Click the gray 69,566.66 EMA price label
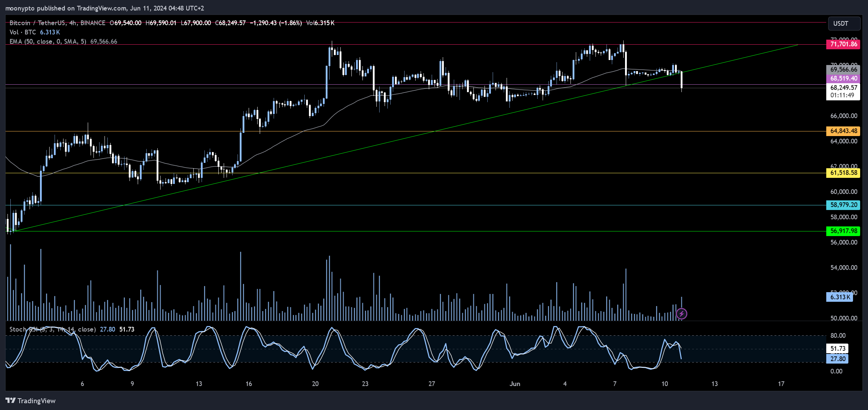The width and height of the screenshot is (868, 410). tap(843, 69)
